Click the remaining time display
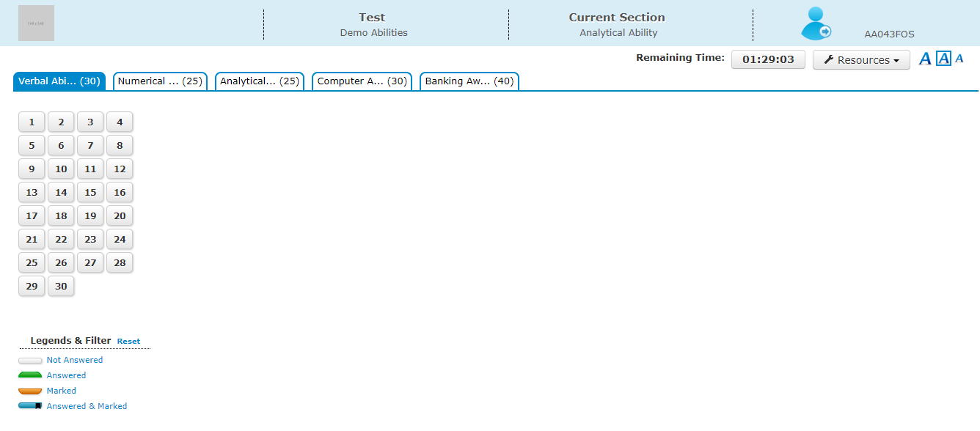Viewport: 980px width, 431px height. point(768,60)
